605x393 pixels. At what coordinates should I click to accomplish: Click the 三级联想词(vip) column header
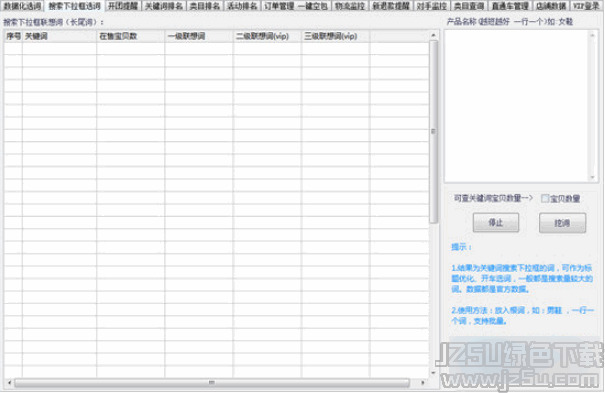pyautogui.click(x=335, y=36)
